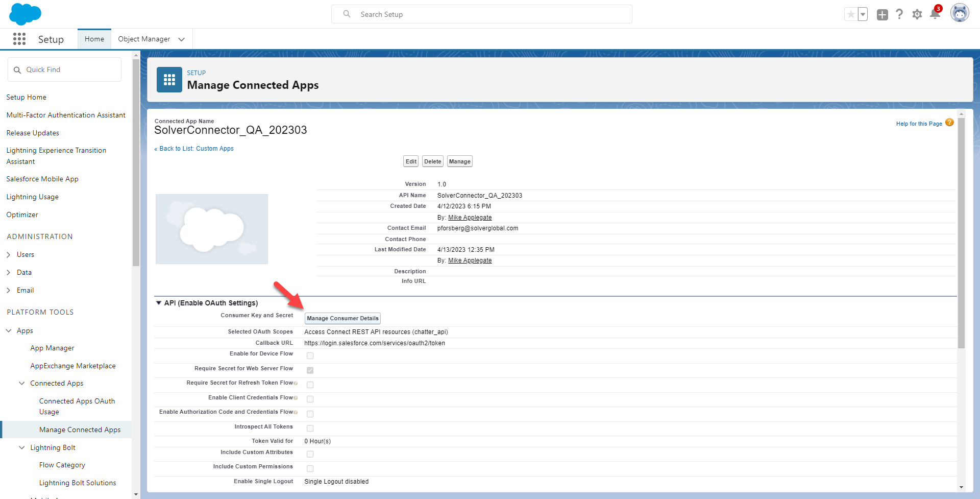Open Global Actions plus icon
980x499 pixels.
point(882,14)
